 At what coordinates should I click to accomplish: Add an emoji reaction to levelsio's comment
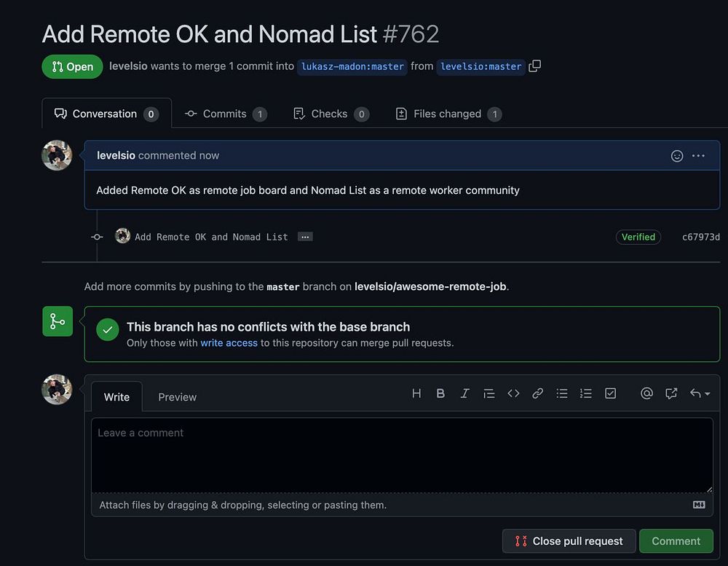tap(677, 156)
